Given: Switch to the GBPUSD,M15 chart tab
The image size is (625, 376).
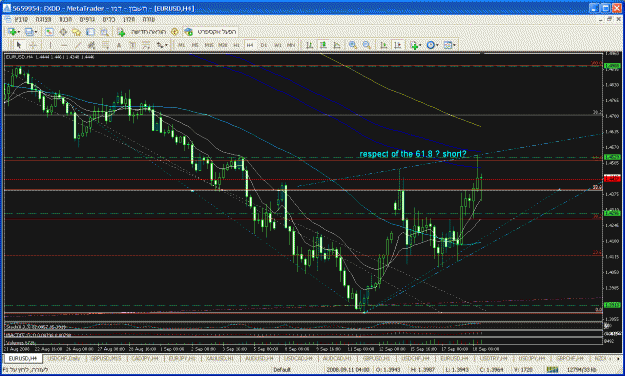Looking at the screenshot, I should (106, 358).
